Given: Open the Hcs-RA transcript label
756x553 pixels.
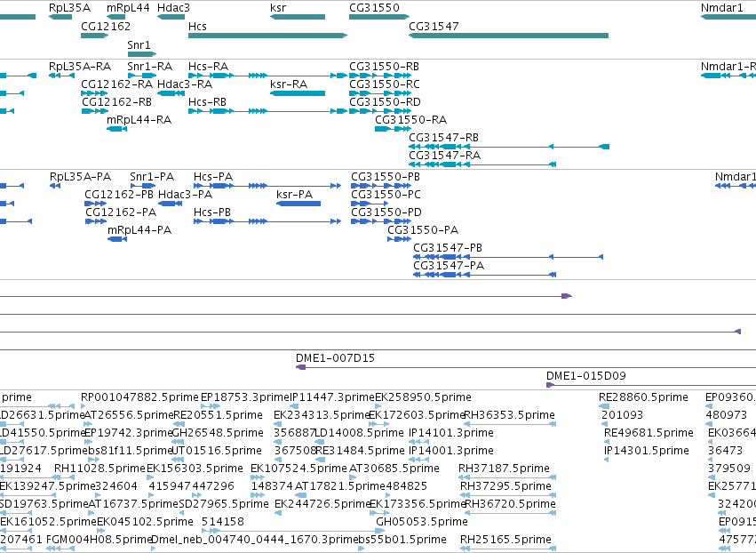Looking at the screenshot, I should [x=208, y=66].
